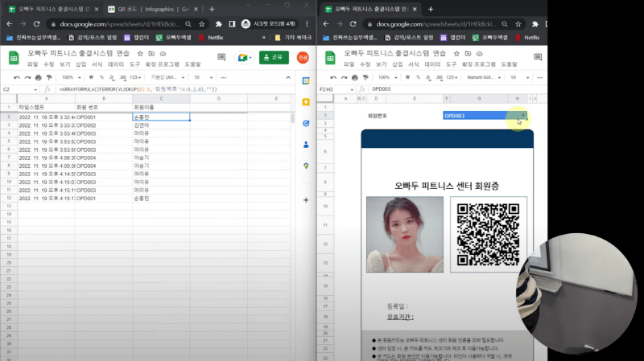Viewport: 644px width, 361px height.
Task: Click Sheets home icon in left window
Action: pyautogui.click(x=14, y=58)
